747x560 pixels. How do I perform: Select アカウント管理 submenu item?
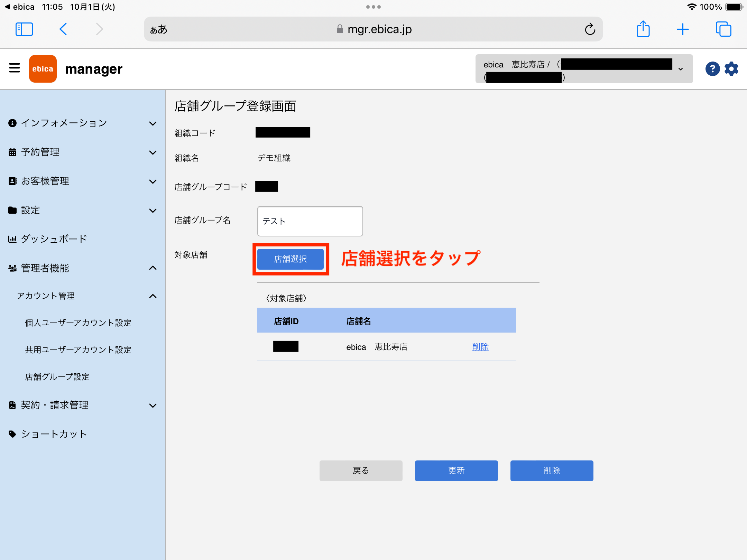point(46,296)
